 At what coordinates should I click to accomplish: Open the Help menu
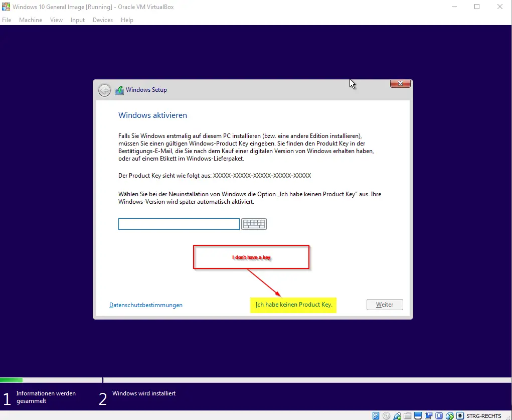click(127, 20)
